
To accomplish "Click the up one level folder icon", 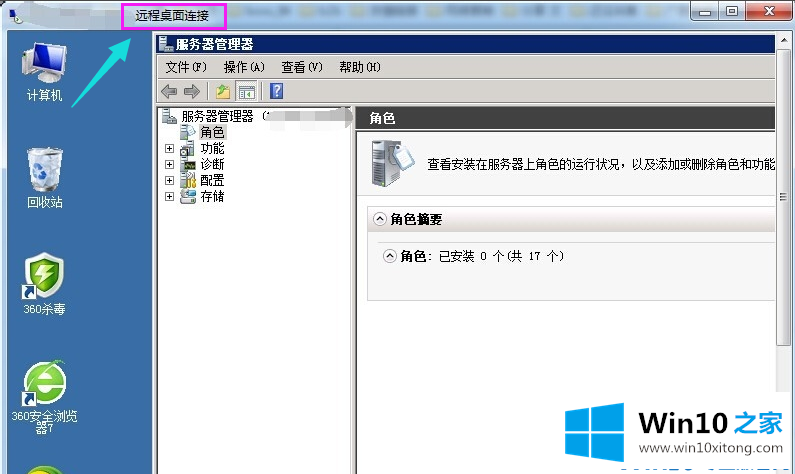I will coord(224,91).
